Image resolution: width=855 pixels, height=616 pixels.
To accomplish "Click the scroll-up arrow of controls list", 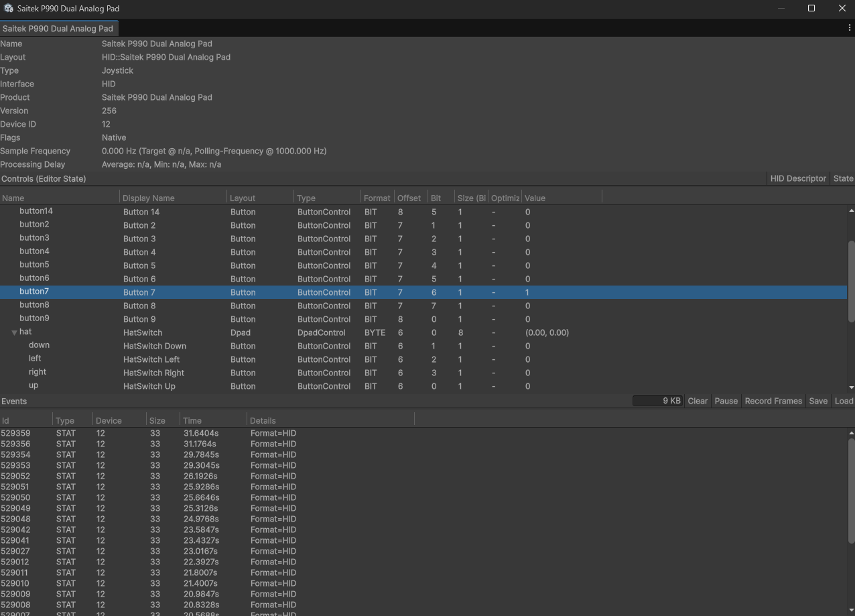I will point(851,210).
